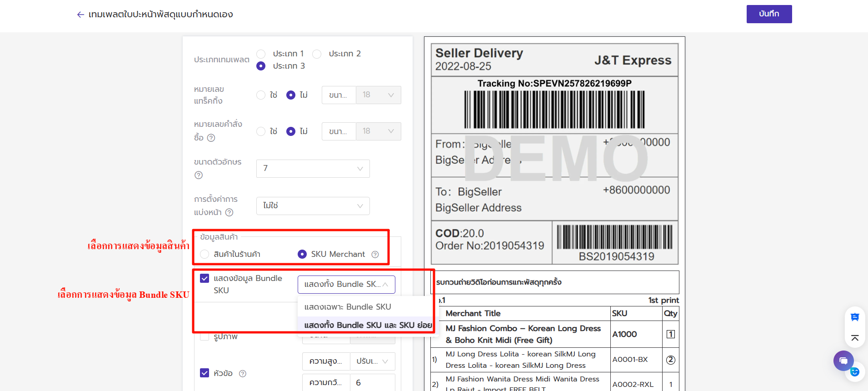Click the width value field showing 6
Screen dimensions: 868x391
point(373,383)
